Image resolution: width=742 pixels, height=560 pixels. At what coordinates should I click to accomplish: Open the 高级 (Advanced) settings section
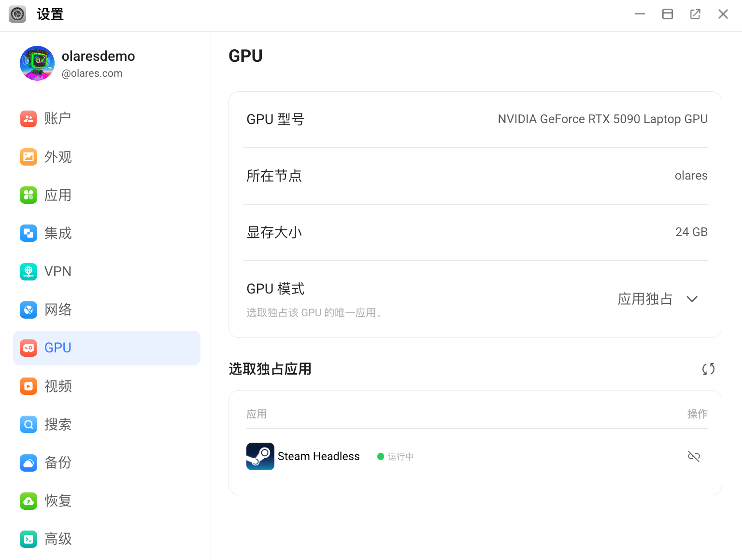[58, 539]
